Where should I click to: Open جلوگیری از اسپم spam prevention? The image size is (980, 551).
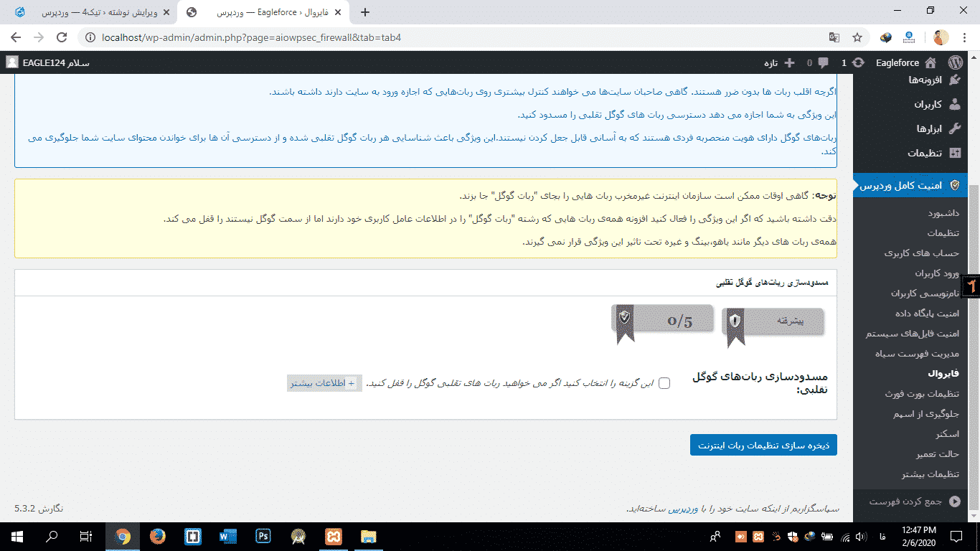[925, 414]
